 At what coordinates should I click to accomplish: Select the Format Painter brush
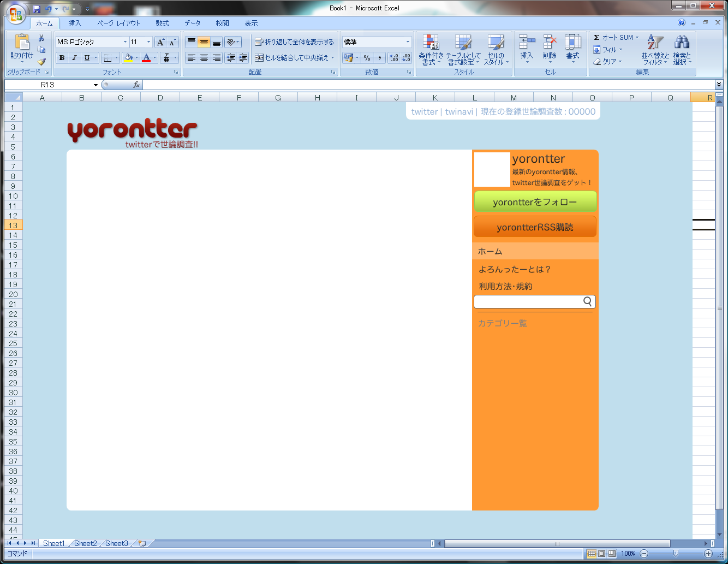[41, 62]
